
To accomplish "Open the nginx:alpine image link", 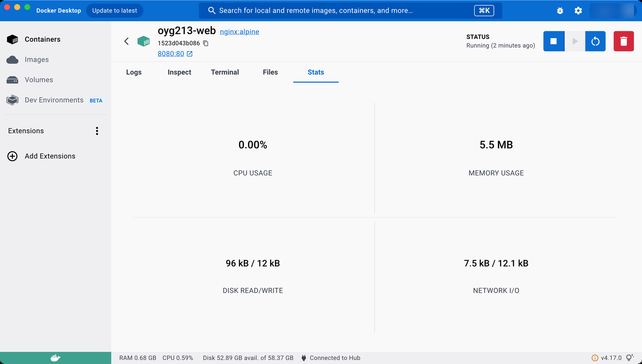I will pos(240,32).
